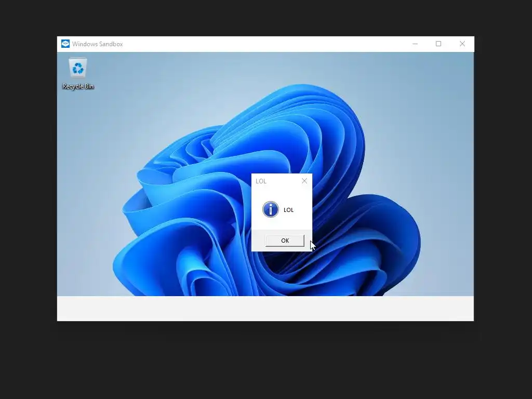Click the Windows Sandbox title bar icon

tap(65, 44)
